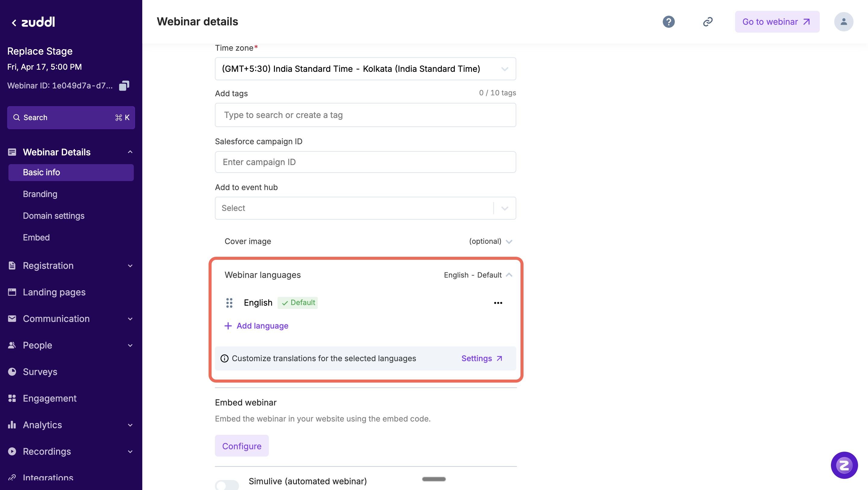This screenshot has height=490, width=868.
Task: Open three-dot menu for English language
Action: (x=498, y=303)
